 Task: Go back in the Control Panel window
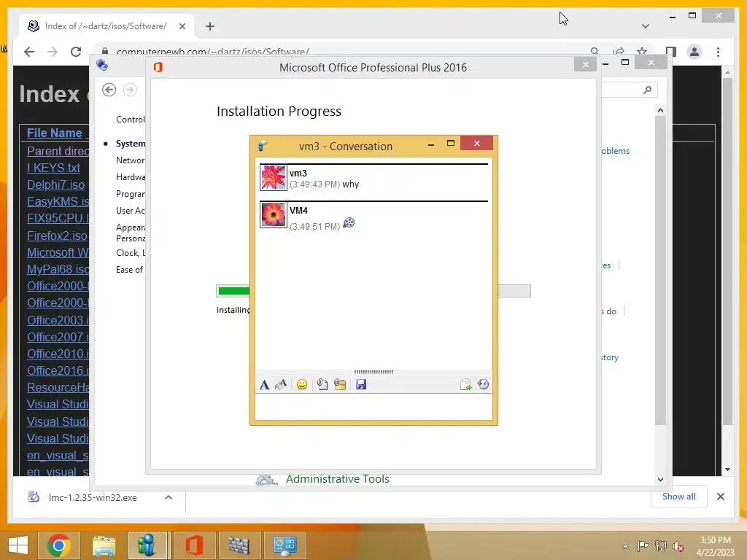point(109,90)
